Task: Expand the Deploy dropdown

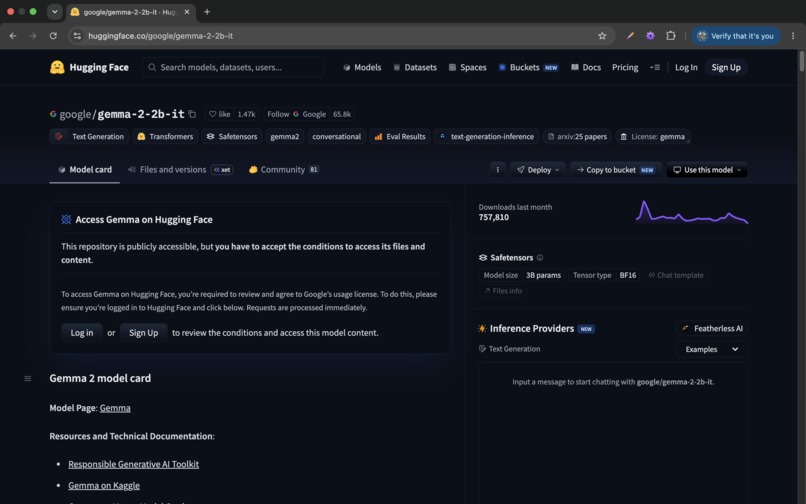Action: tap(538, 170)
